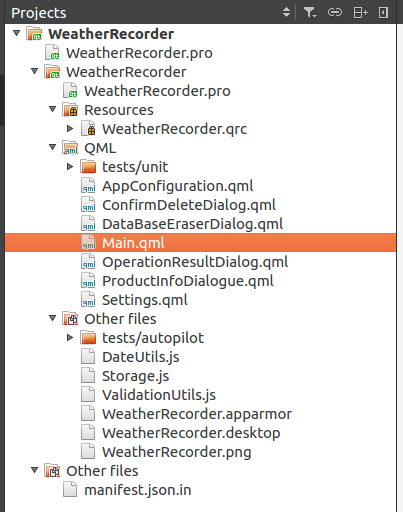The height and width of the screenshot is (512, 403).
Task: Click the nested WeatherRecorder.pro file icon
Action: pyautogui.click(x=70, y=91)
